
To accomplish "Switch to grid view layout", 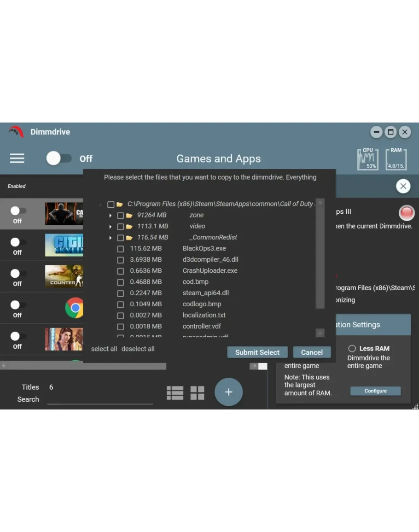I will 197,393.
